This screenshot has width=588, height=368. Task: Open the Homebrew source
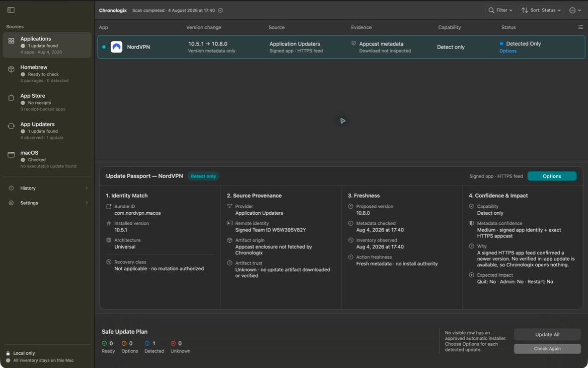point(47,73)
